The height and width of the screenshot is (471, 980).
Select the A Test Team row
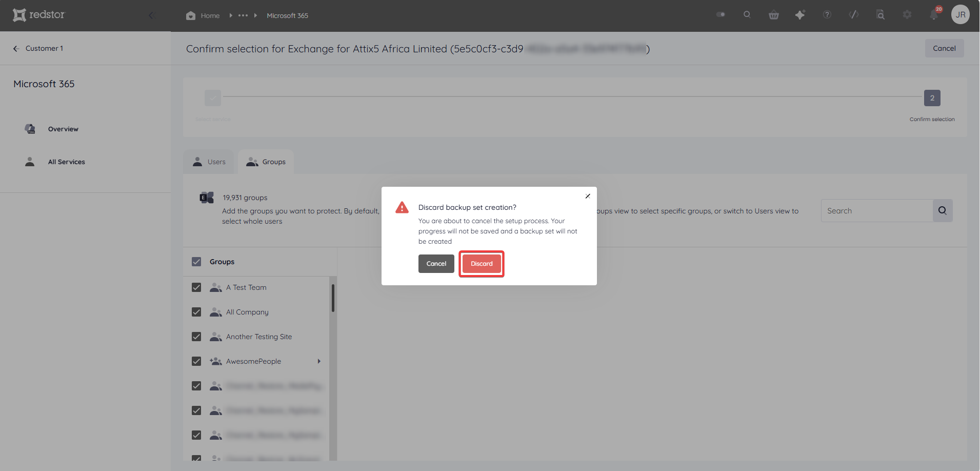[256, 287]
